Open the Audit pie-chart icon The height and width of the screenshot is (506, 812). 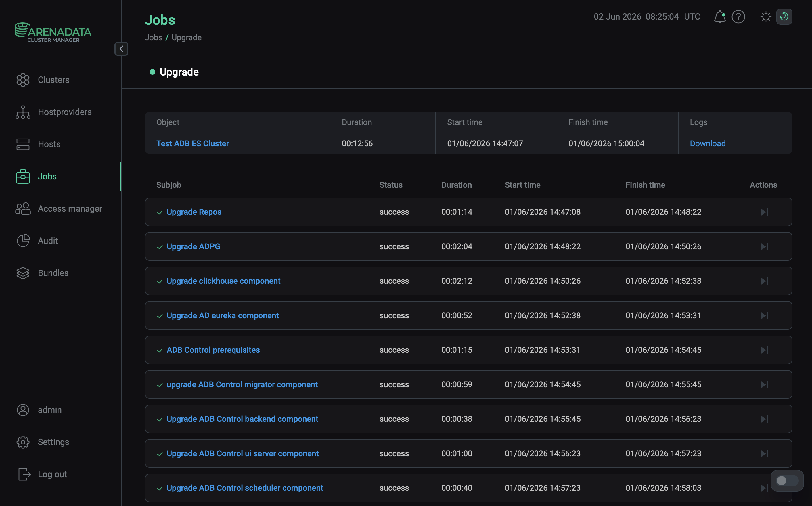tap(23, 241)
